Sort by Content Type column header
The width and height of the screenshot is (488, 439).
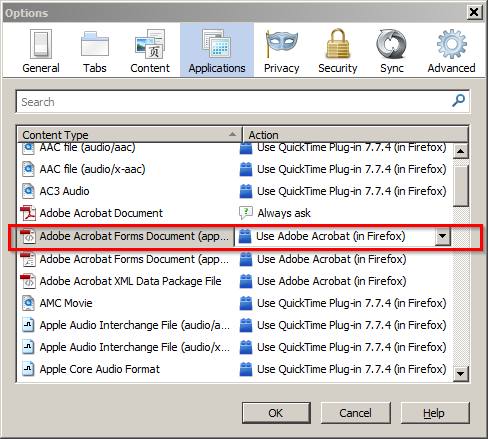[x=129, y=135]
